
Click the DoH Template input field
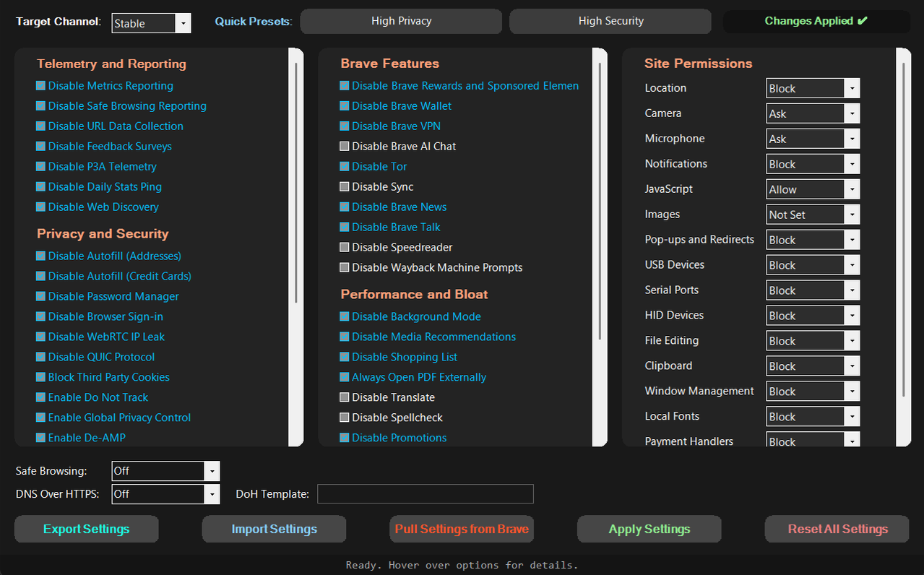pos(426,494)
